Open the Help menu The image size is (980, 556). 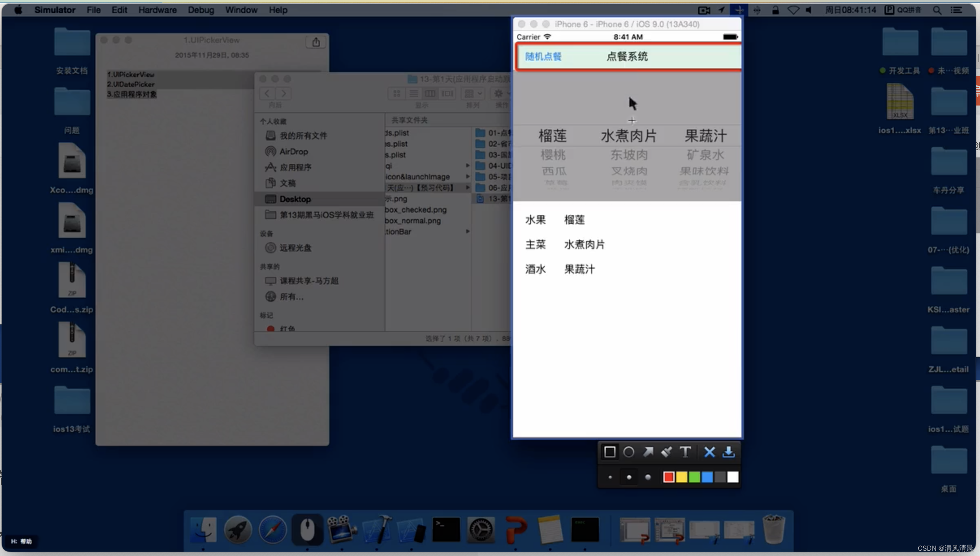278,10
